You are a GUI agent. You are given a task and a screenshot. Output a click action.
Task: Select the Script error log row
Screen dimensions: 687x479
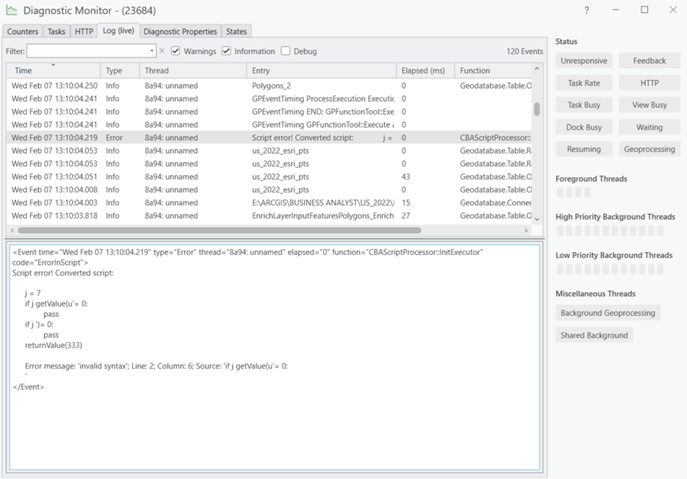(200, 137)
